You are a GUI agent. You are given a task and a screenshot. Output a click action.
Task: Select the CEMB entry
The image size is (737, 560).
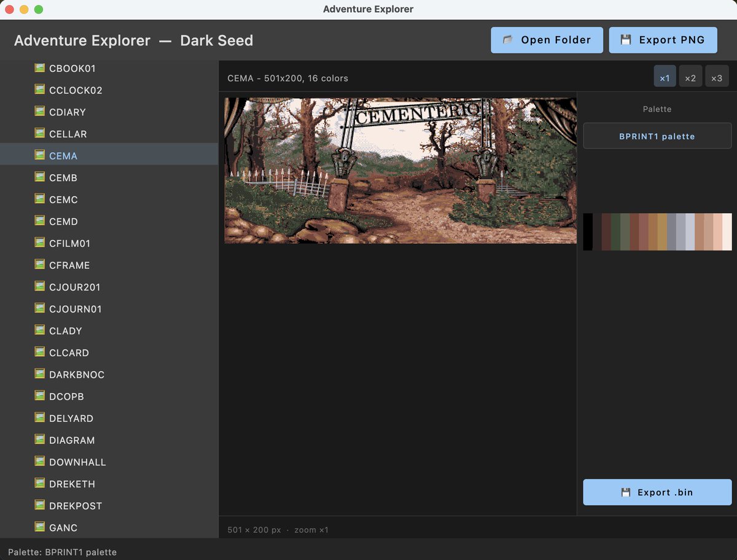[x=109, y=177]
